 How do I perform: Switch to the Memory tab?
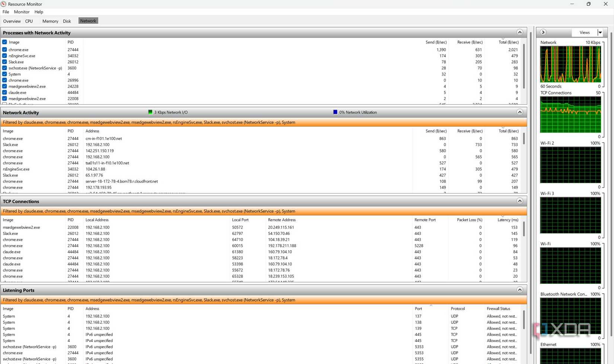[x=50, y=21]
